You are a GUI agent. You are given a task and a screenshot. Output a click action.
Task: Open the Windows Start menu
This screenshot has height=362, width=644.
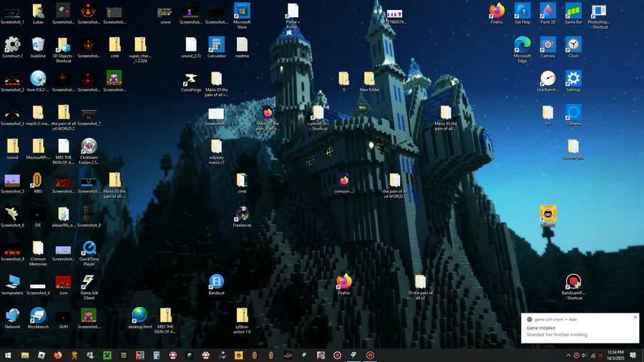click(x=8, y=355)
